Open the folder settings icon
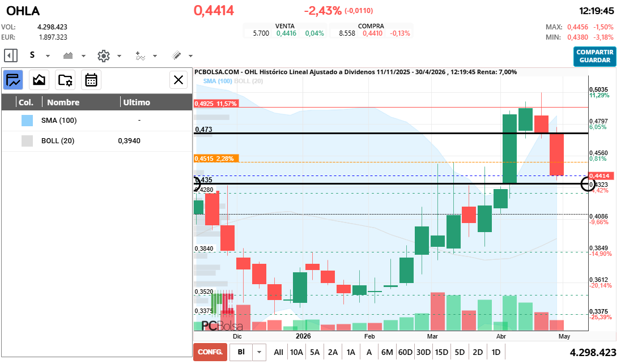Screen dimensions: 625x364 pos(65,80)
